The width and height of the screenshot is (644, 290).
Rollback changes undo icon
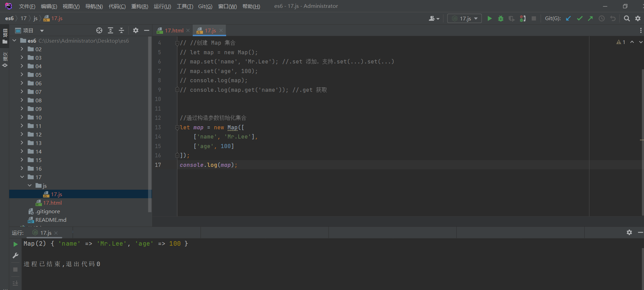pyautogui.click(x=613, y=18)
